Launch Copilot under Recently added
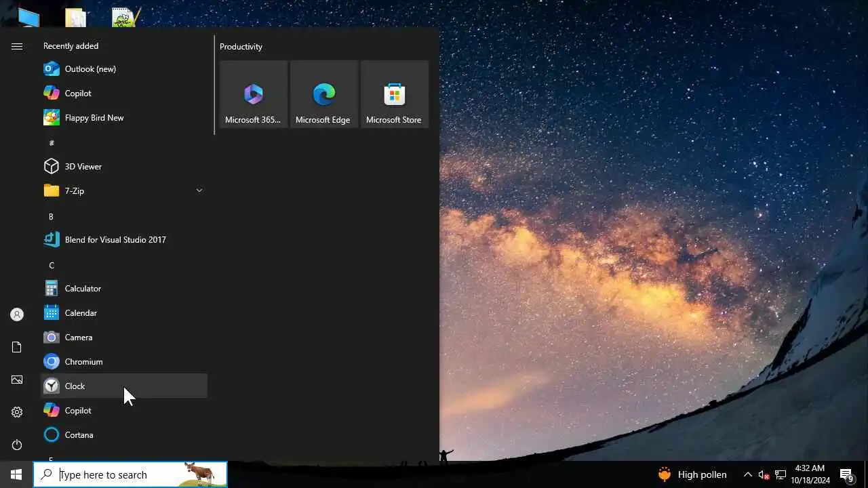The height and width of the screenshot is (488, 868). coord(124,94)
